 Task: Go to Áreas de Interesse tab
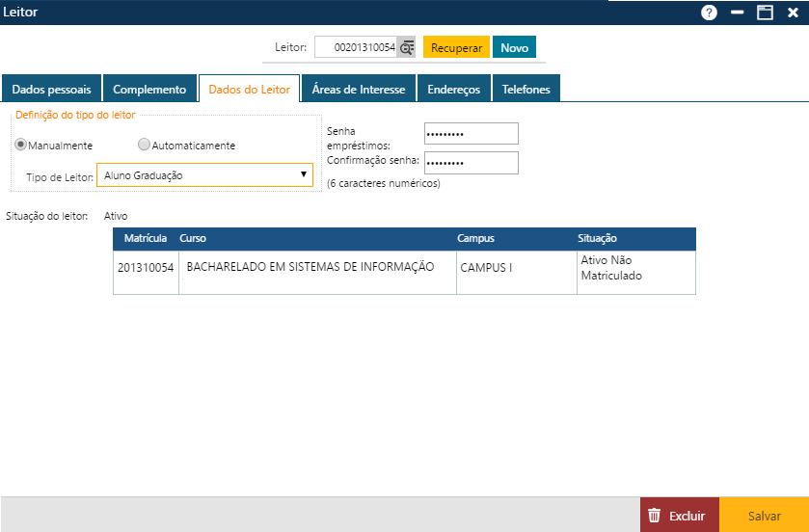click(359, 90)
